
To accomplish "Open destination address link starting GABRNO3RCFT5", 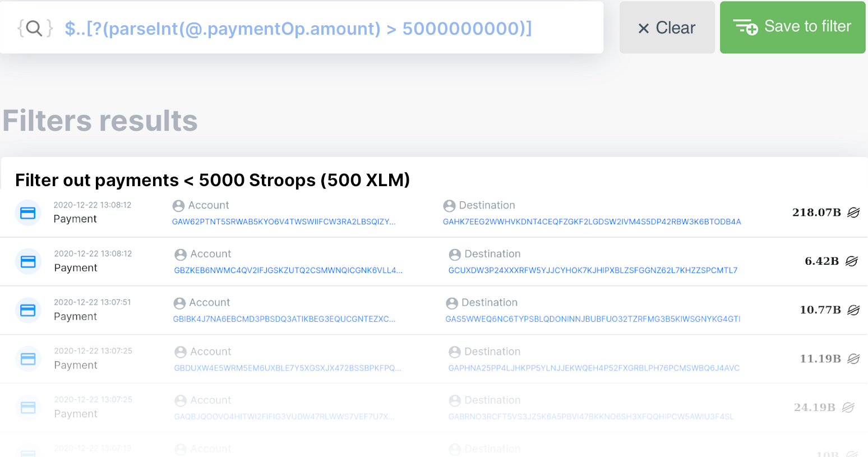I will (x=591, y=417).
